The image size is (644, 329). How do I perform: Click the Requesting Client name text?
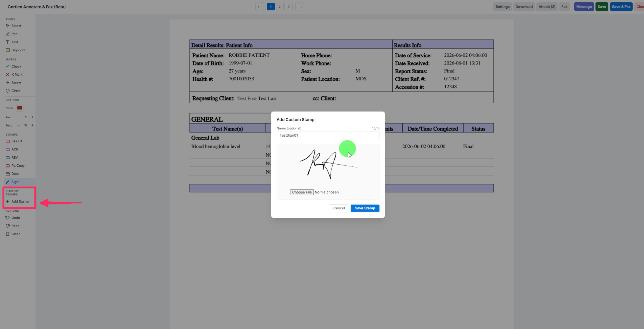(257, 99)
